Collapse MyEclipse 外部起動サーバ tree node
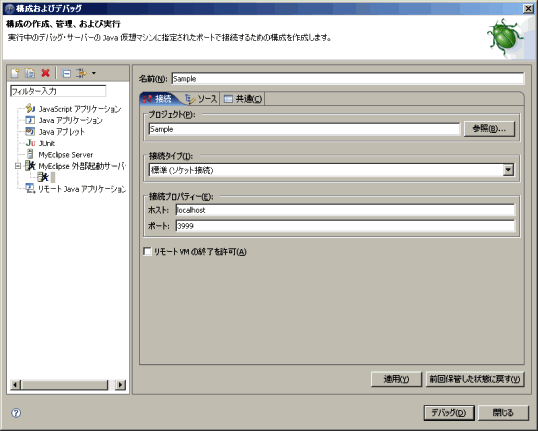Viewport: 538px width, 431px height. point(18,166)
